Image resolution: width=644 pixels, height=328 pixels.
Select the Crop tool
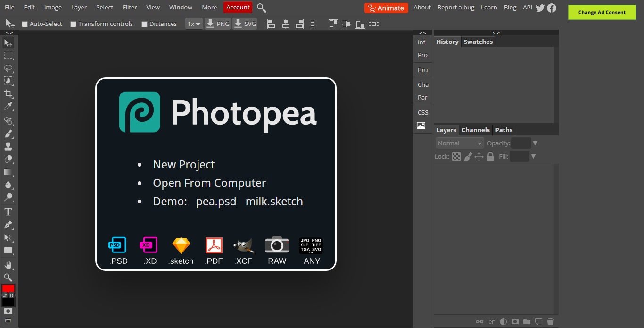tap(8, 93)
